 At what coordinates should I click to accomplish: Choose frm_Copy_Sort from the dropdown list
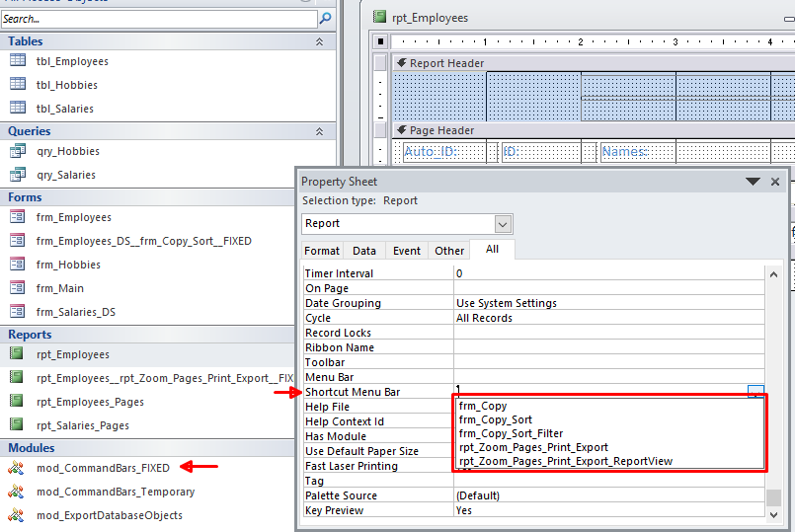point(610,419)
